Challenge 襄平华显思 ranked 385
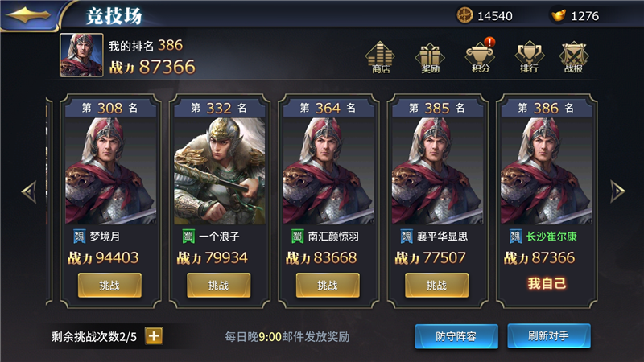Image resolution: width=644 pixels, height=362 pixels. tap(436, 285)
